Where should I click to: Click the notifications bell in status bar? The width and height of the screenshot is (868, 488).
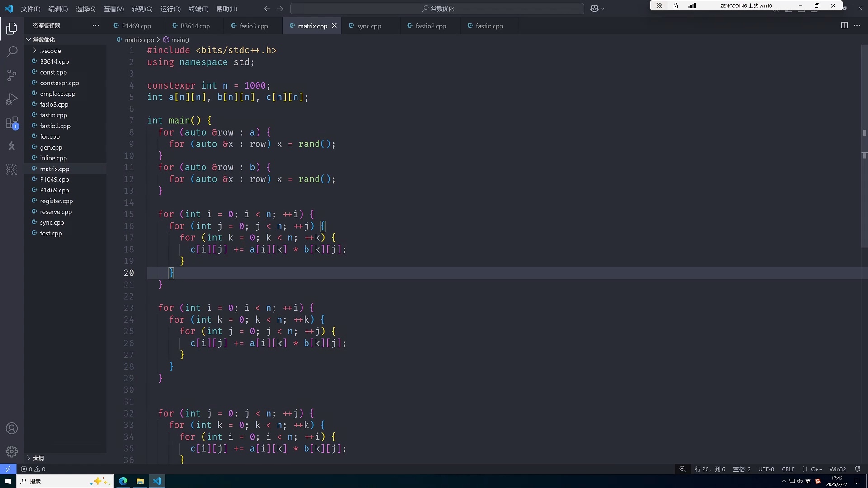point(857,469)
